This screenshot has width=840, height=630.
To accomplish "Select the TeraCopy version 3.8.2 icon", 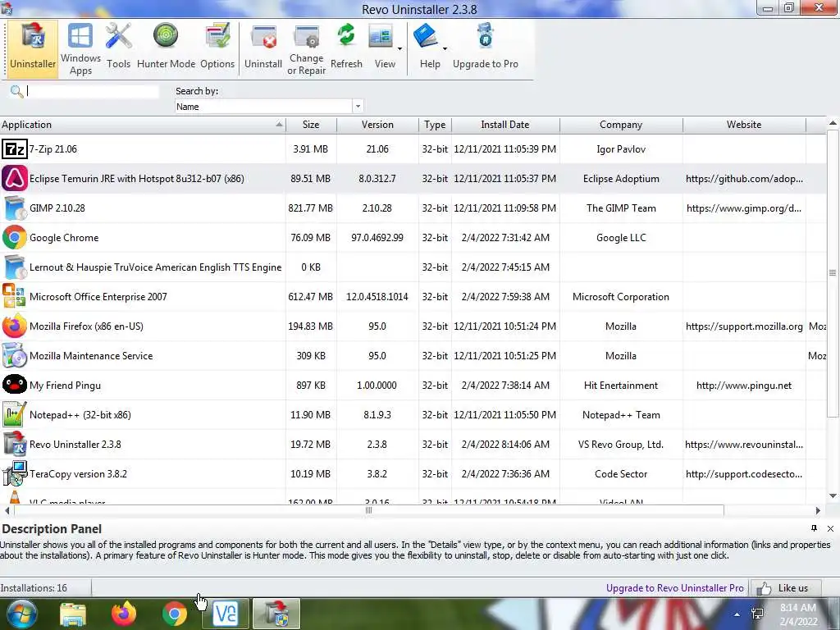I will (x=15, y=473).
